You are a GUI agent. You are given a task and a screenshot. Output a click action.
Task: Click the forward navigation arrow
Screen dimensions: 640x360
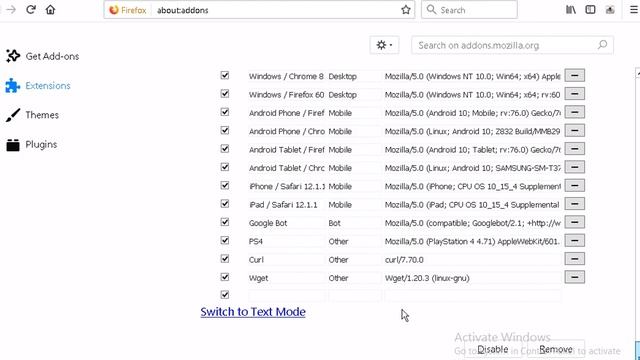pyautogui.click(x=11, y=9)
